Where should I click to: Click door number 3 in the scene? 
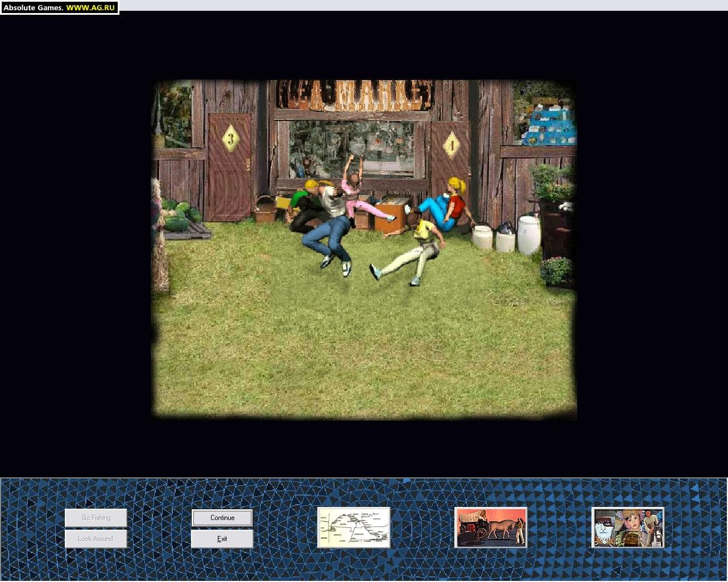coord(230,167)
